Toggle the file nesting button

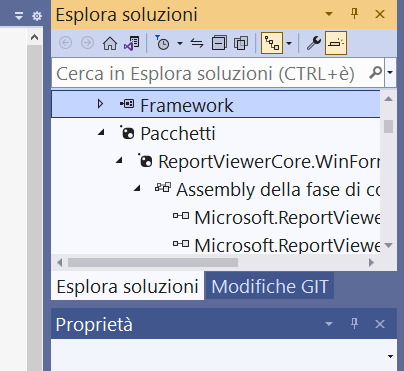[272, 43]
